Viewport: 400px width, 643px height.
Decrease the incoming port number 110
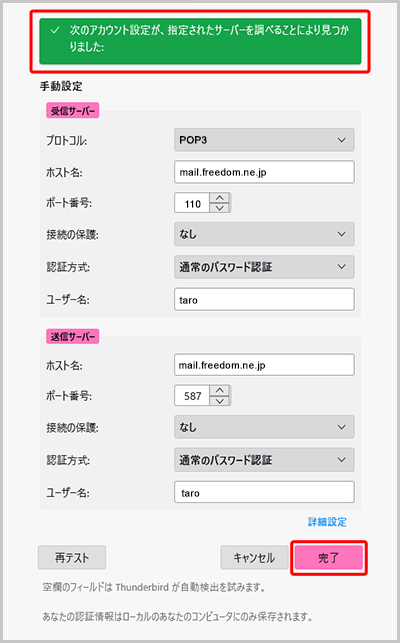(220, 208)
